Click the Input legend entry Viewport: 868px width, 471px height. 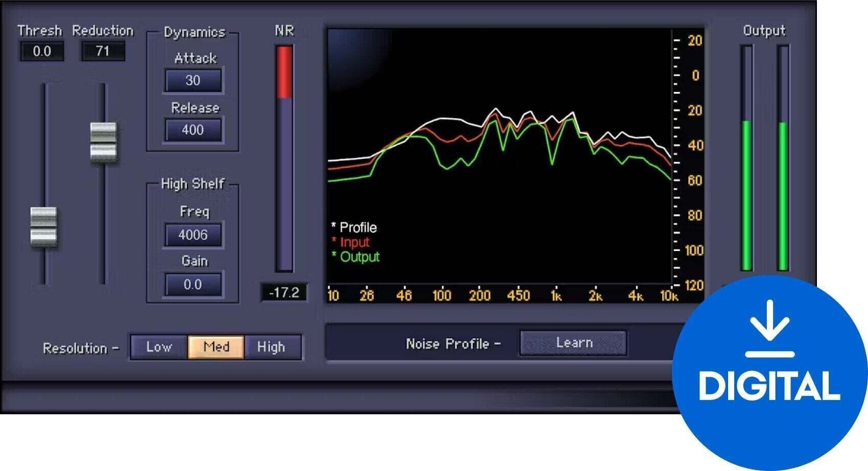tap(350, 242)
